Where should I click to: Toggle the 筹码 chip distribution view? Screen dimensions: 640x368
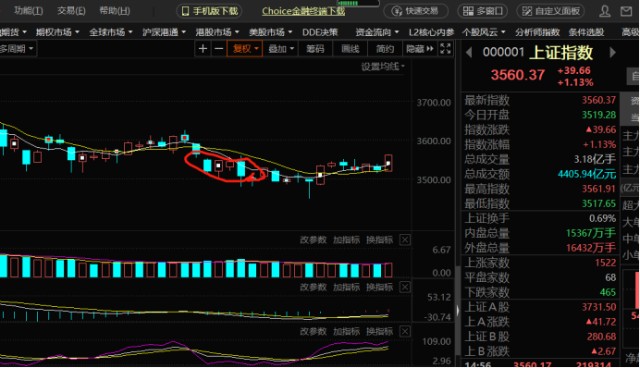(x=315, y=49)
